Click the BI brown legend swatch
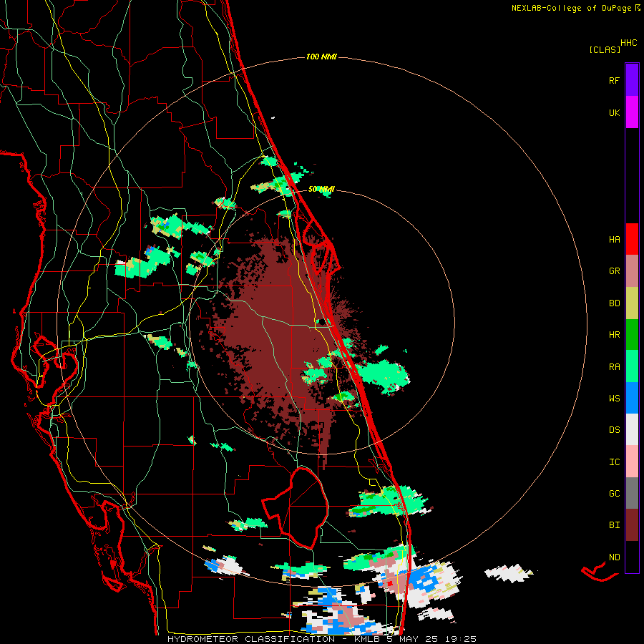 (x=632, y=525)
